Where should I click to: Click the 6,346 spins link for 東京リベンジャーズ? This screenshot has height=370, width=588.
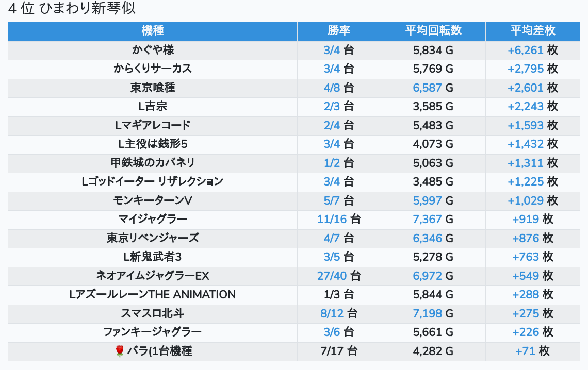click(428, 238)
